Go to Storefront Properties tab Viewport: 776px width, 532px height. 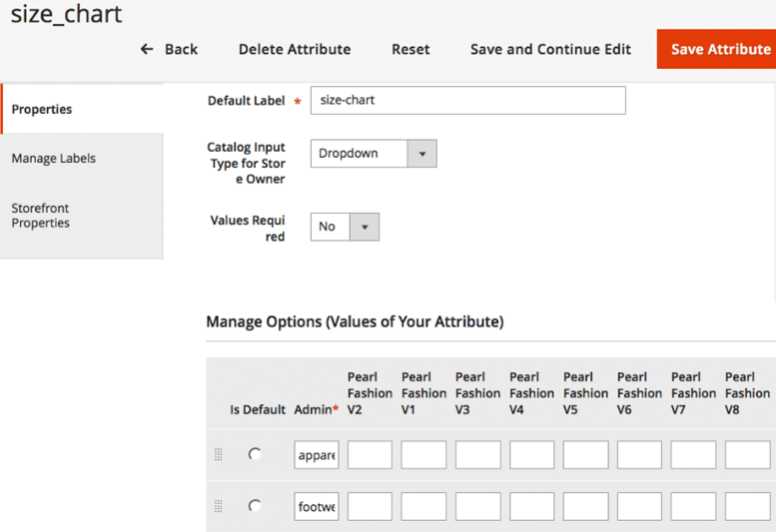(82, 216)
